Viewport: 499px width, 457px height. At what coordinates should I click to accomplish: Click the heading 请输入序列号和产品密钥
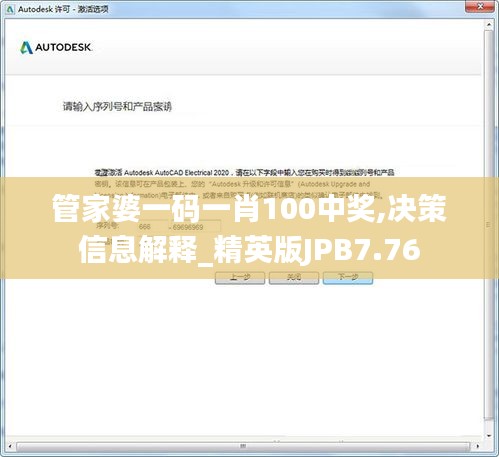[117, 107]
